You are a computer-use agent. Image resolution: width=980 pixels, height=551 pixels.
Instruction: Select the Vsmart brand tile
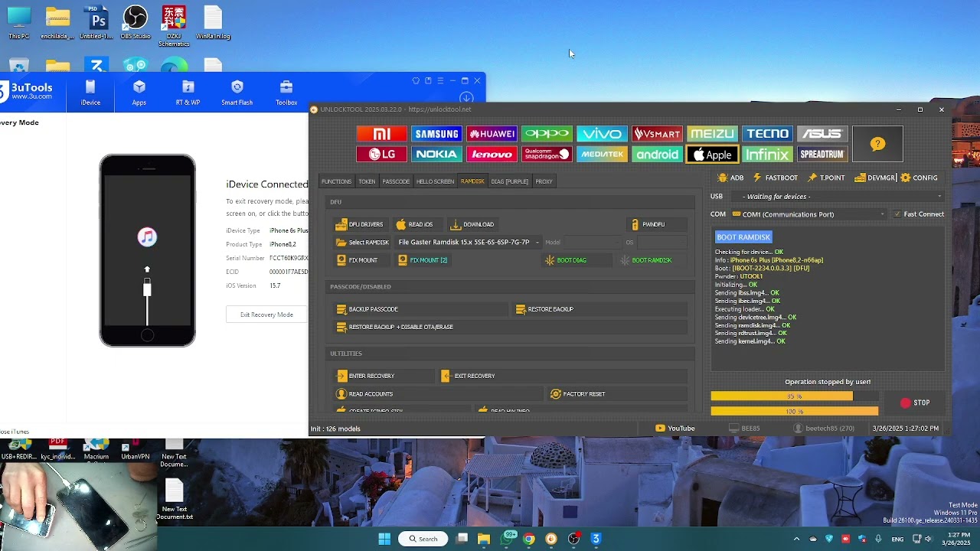click(x=657, y=134)
